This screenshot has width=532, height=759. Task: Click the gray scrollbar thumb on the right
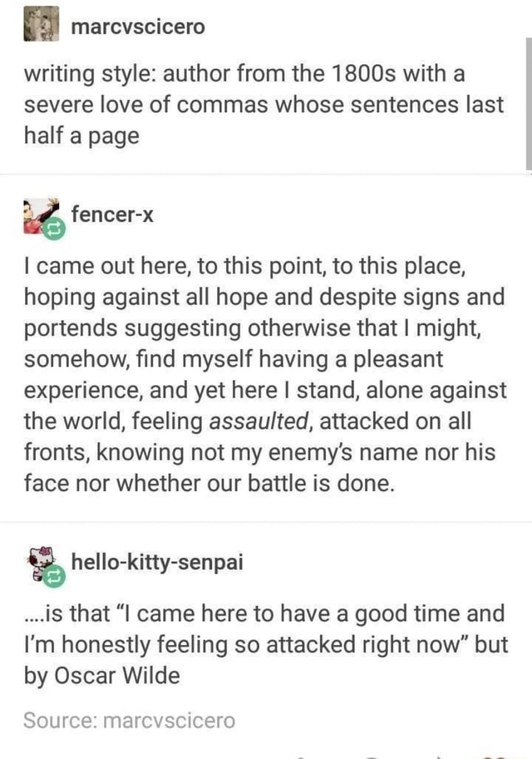point(529,104)
